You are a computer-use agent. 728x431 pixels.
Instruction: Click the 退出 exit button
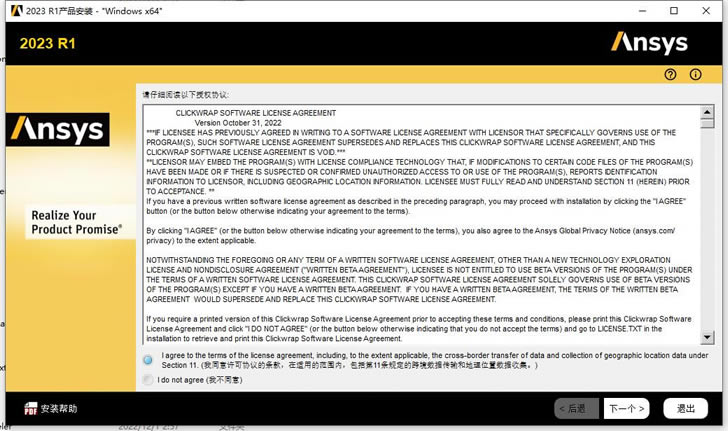[685, 409]
